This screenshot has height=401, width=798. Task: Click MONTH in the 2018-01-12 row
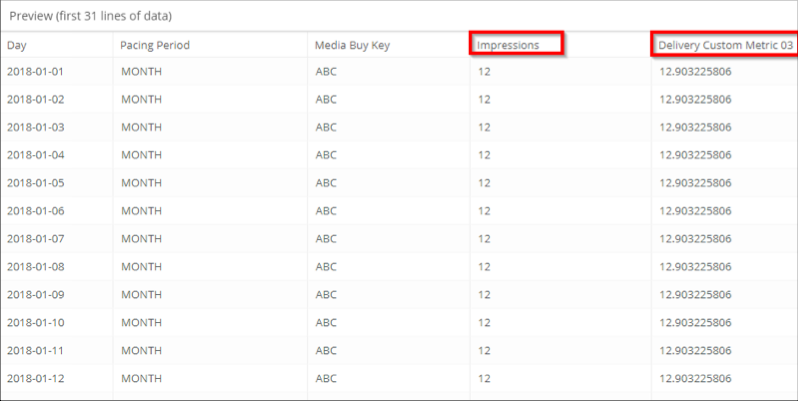[x=141, y=379]
